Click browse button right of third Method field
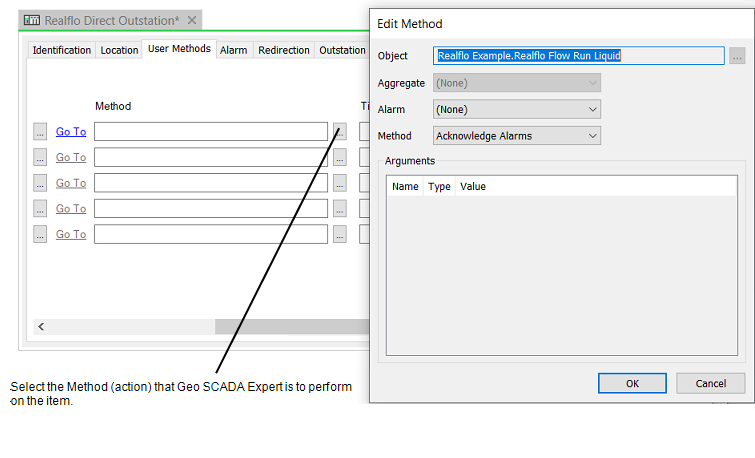Image resolution: width=755 pixels, height=458 pixels. 340,183
